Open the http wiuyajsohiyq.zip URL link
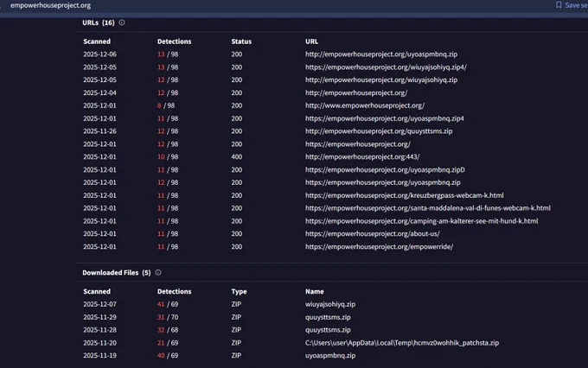The height and width of the screenshot is (368, 588). pyautogui.click(x=381, y=79)
